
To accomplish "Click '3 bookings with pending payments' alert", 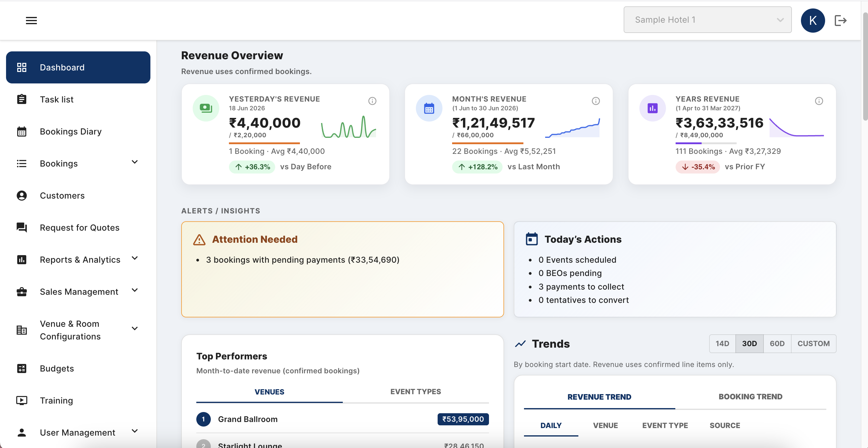I will click(302, 260).
